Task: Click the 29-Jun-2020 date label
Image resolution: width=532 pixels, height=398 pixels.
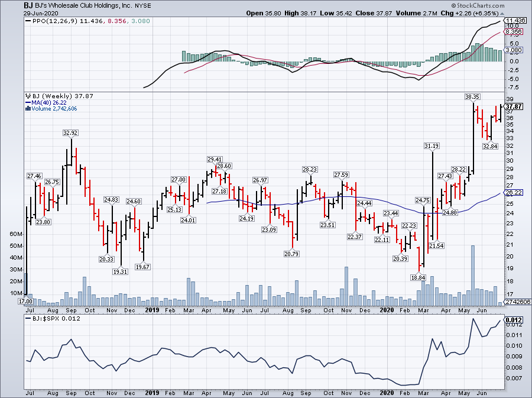Action: click(41, 13)
